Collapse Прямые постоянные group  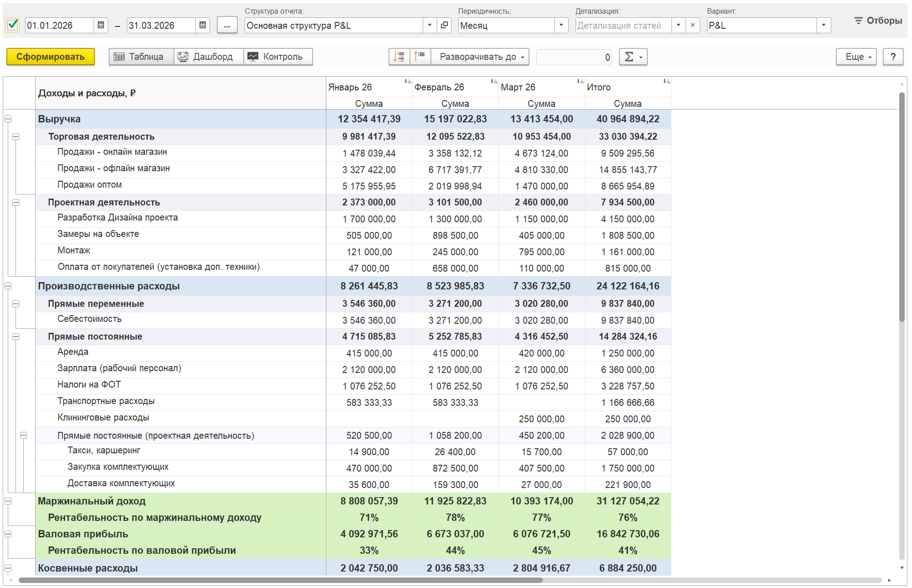[x=16, y=336]
